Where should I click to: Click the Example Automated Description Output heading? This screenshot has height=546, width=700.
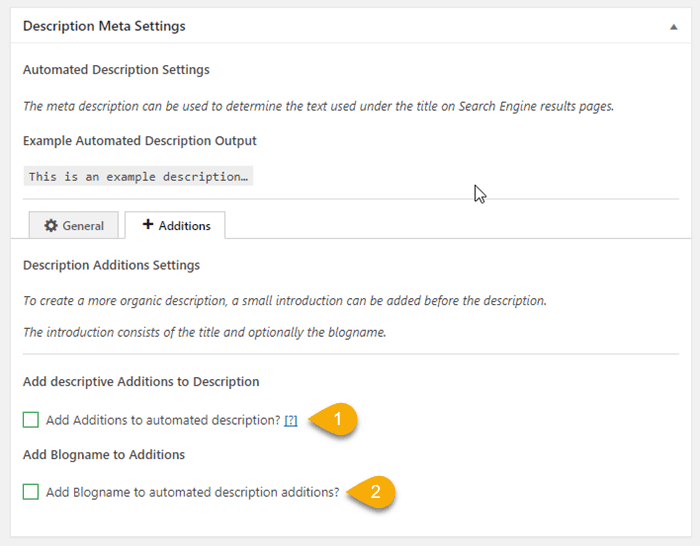(139, 141)
